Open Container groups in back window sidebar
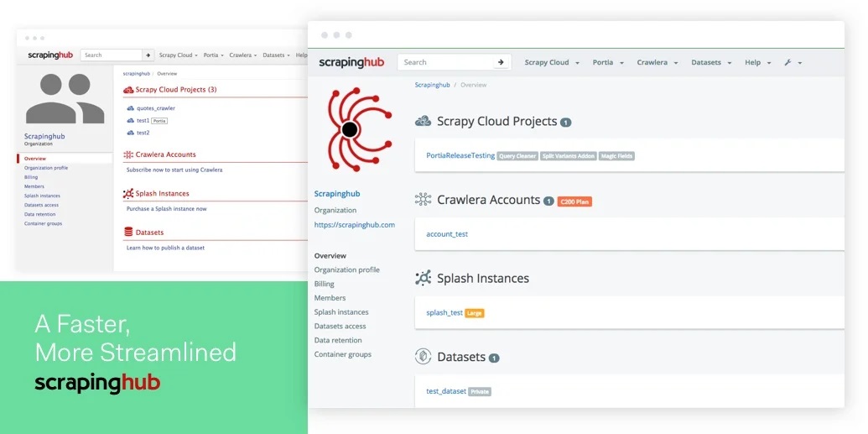This screenshot has width=868, height=434. tap(43, 224)
